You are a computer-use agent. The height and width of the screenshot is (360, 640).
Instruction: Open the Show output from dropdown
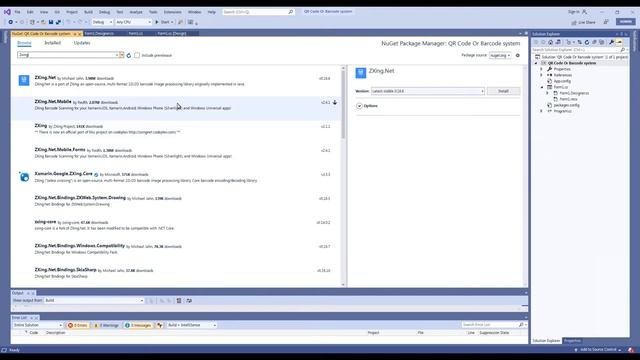(94, 300)
